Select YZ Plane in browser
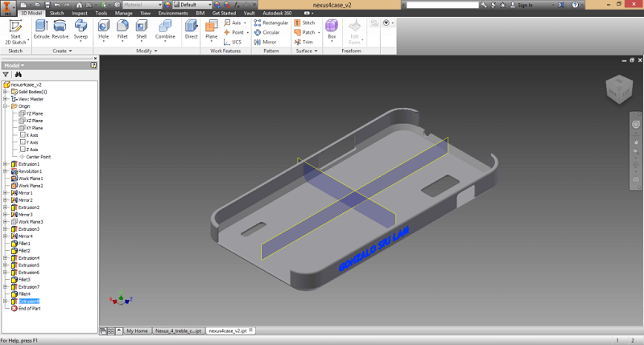Screen dimensions: 644x345 [35, 113]
